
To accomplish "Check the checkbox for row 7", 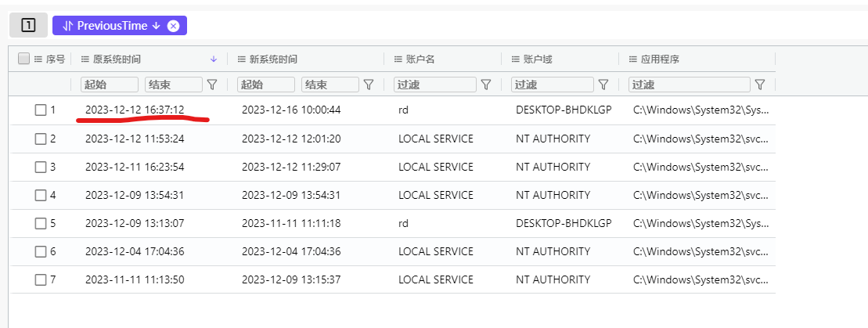I will click(41, 279).
